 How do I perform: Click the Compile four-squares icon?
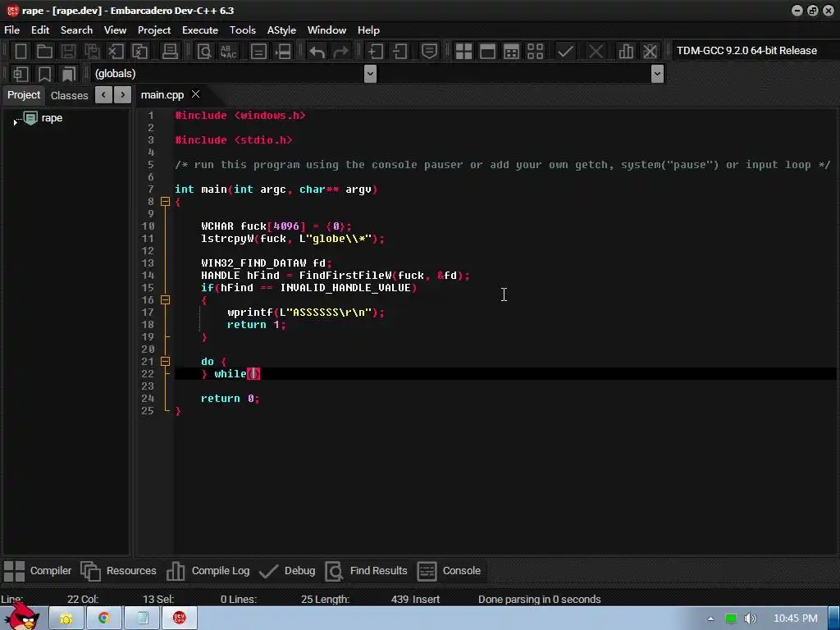tap(463, 51)
